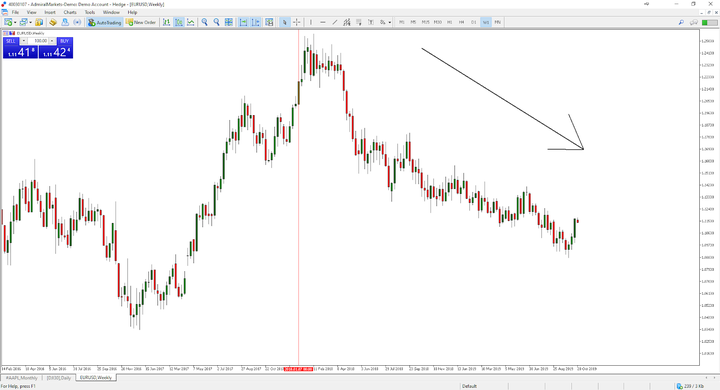The image size is (720, 390).
Task: Switch to the #AAPL,Monthly chart tab
Action: tap(21, 378)
